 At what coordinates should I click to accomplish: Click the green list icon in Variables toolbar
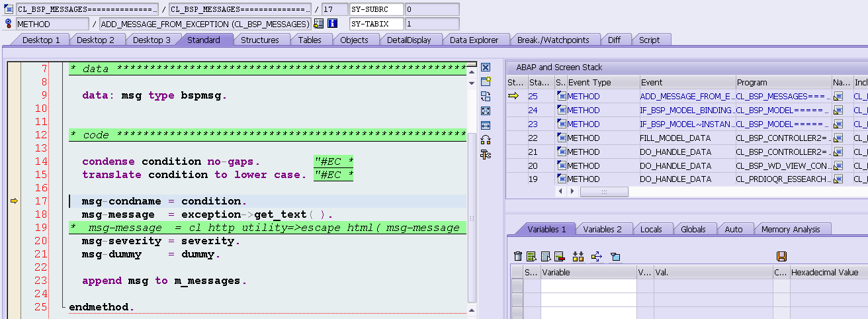pos(531,256)
